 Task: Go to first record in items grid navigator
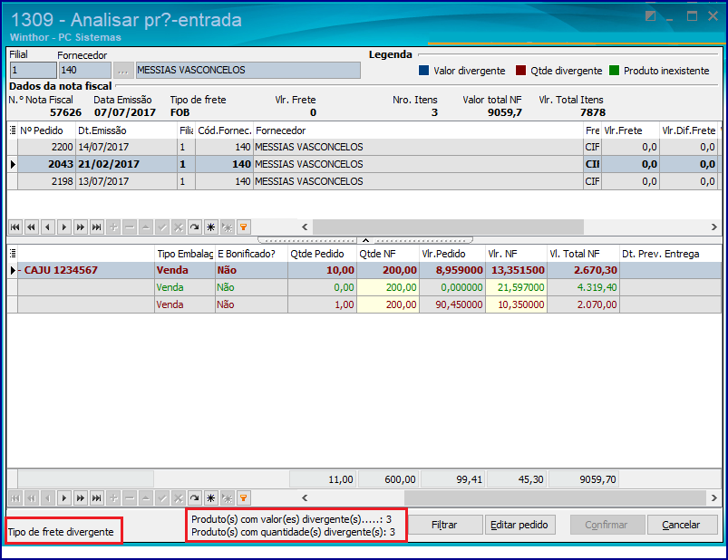(x=15, y=497)
